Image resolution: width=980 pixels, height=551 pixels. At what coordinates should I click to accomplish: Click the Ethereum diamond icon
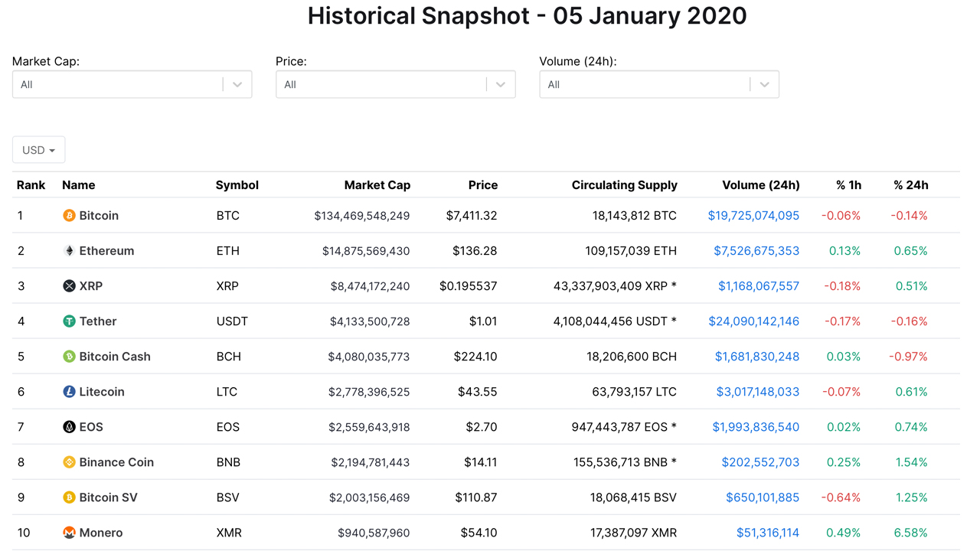(69, 251)
